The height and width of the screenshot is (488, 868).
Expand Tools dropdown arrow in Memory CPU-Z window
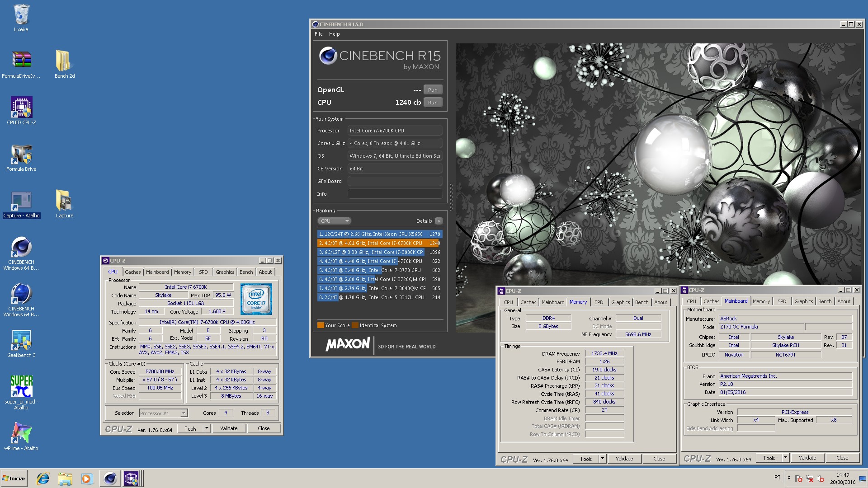(603, 459)
